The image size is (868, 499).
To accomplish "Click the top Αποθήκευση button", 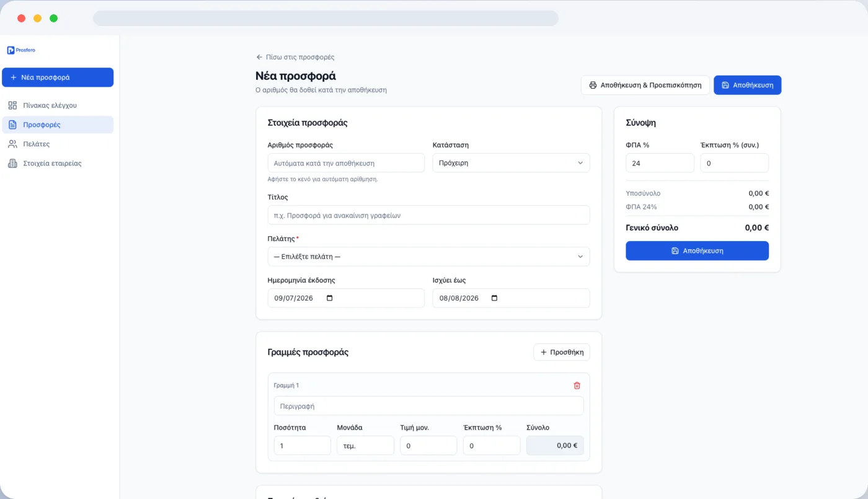I will coord(747,85).
